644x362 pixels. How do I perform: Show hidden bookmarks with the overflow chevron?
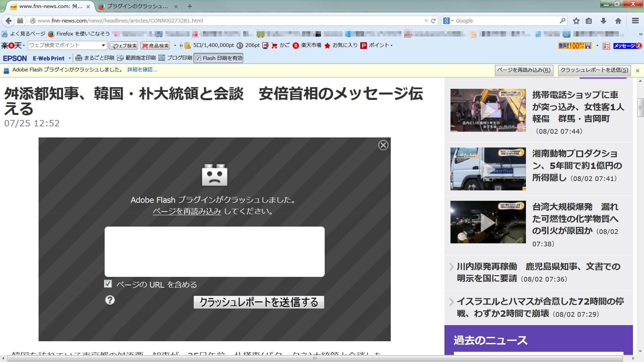pyautogui.click(x=640, y=34)
